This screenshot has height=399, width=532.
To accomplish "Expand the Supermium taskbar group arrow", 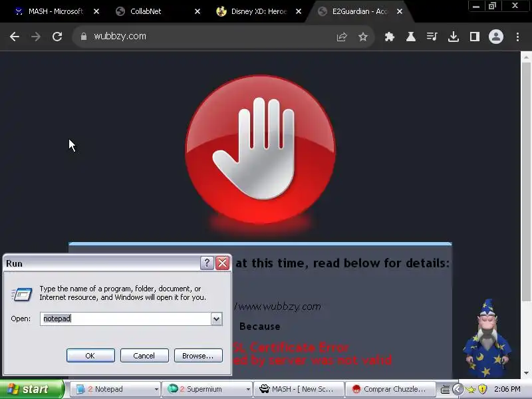I will click(248, 389).
